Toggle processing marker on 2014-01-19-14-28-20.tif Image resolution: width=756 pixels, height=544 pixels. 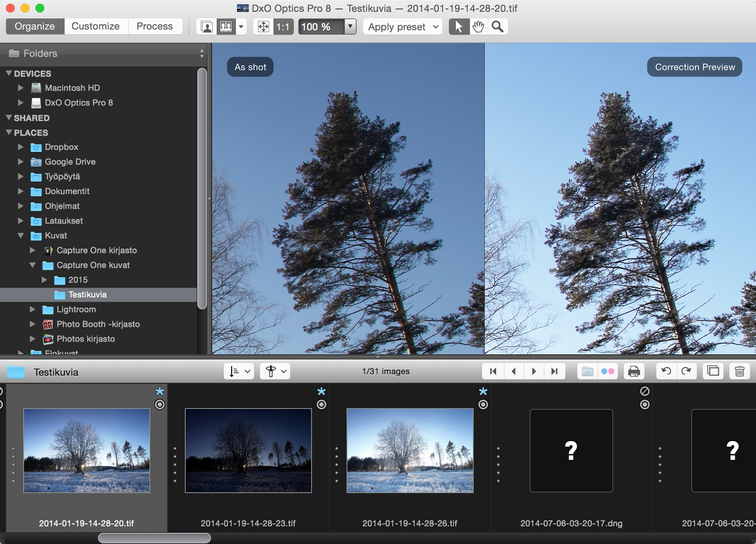click(x=160, y=405)
